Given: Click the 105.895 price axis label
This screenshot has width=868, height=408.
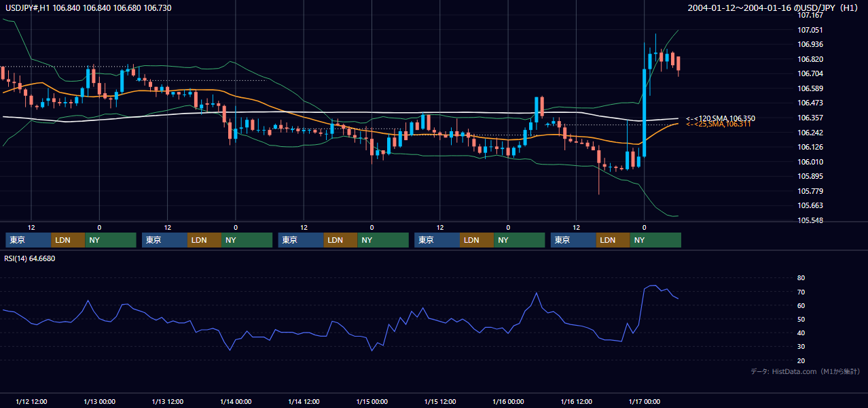Looking at the screenshot, I should click(810, 176).
